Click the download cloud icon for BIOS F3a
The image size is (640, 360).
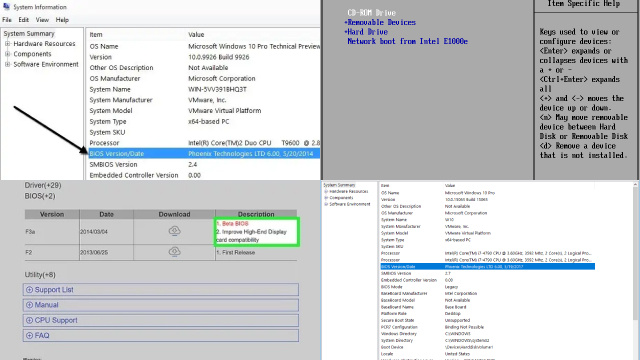[x=174, y=231]
